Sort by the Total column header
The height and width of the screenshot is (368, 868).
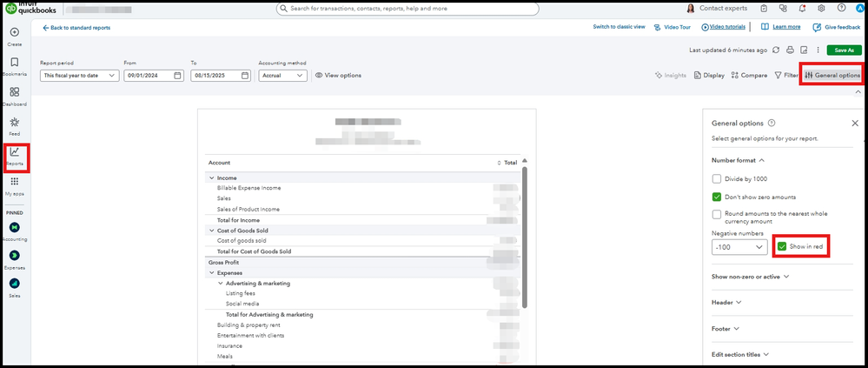pos(507,163)
